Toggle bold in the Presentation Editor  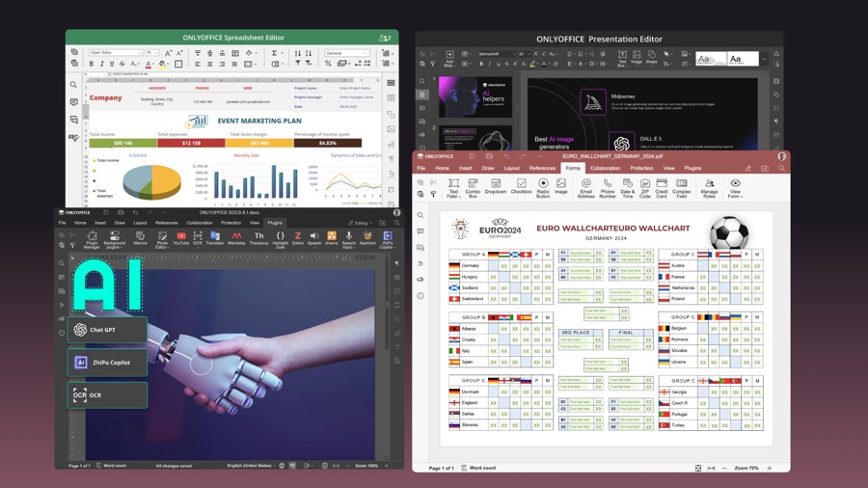pyautogui.click(x=481, y=65)
